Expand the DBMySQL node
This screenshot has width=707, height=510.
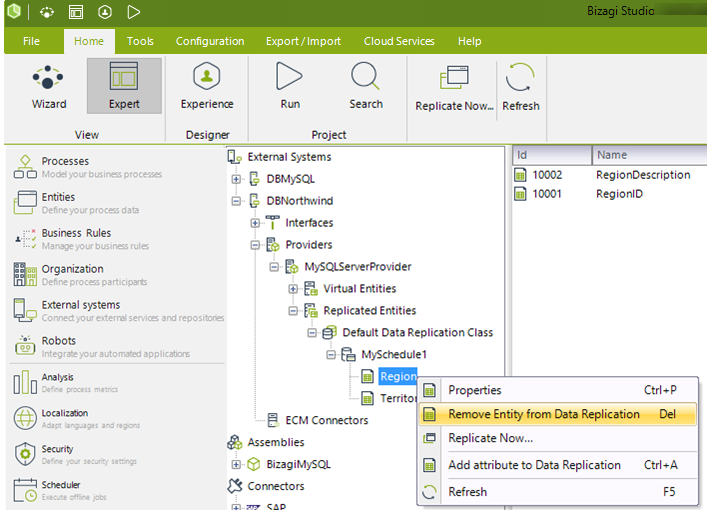236,179
